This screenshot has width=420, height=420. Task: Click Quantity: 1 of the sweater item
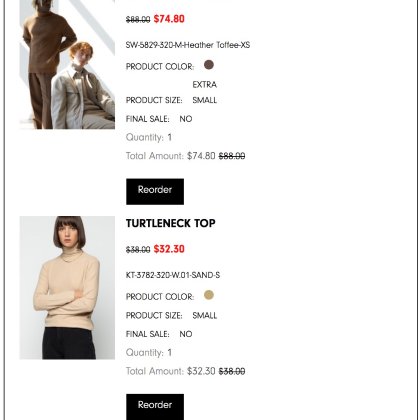click(x=149, y=137)
